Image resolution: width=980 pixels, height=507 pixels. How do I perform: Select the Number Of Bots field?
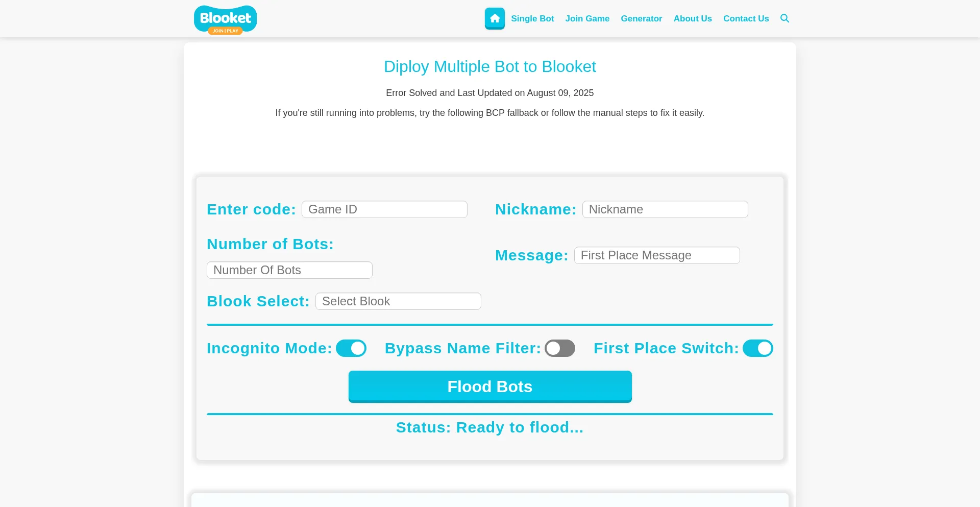[x=289, y=270]
